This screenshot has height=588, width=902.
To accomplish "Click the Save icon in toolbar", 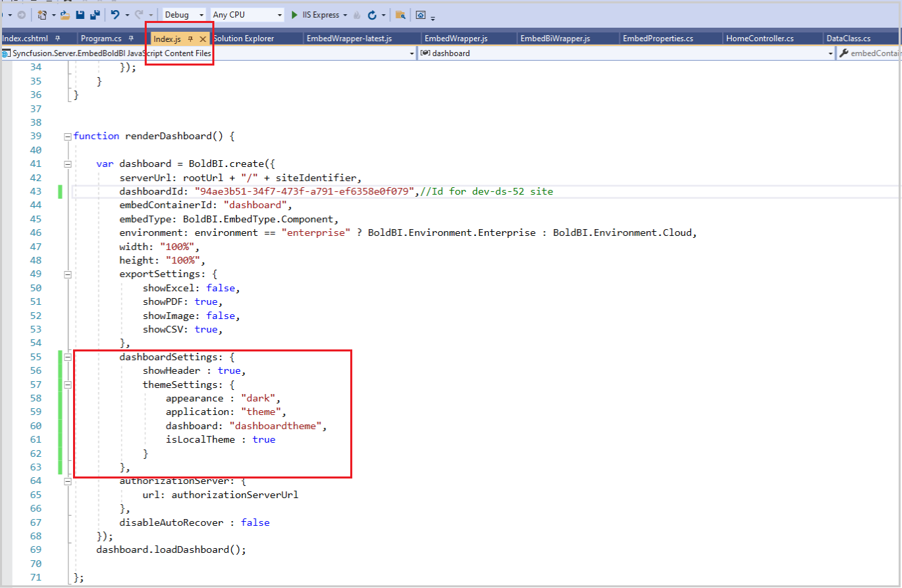I will [80, 15].
